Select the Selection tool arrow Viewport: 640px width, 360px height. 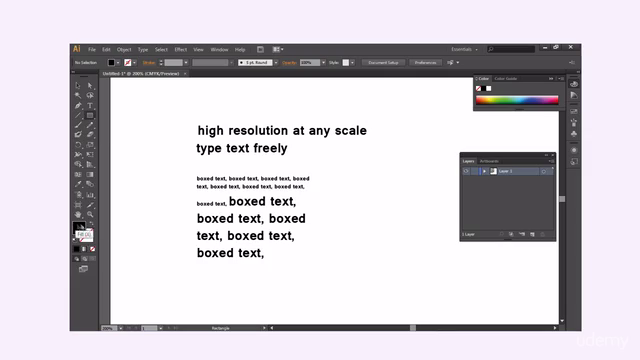(x=78, y=85)
